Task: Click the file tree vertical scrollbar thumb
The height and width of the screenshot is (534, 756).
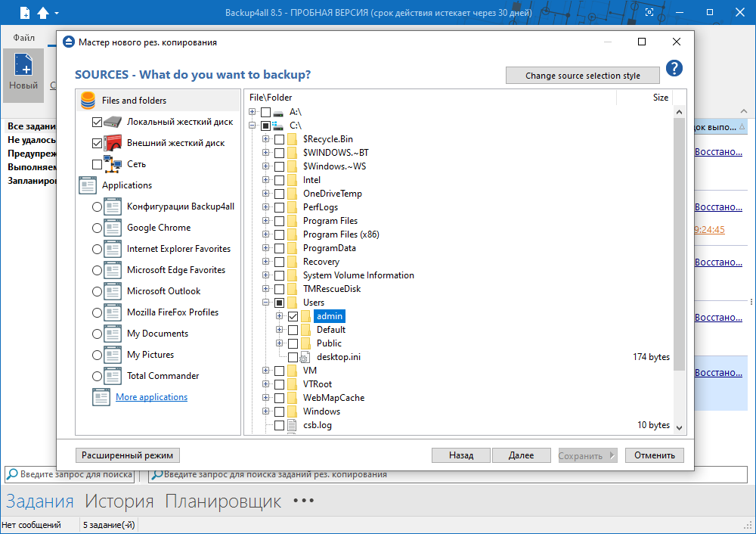Action: coord(680,245)
